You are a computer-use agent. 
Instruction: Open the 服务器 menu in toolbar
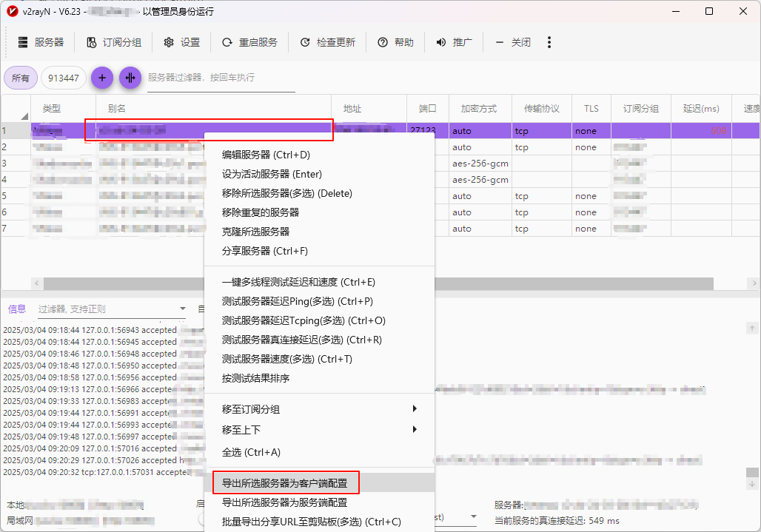[41, 42]
